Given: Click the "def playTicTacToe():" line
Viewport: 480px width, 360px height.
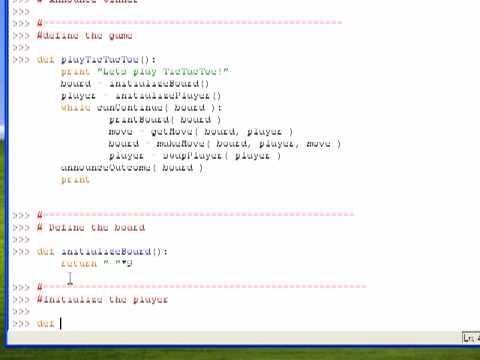Looking at the screenshot, I should point(96,60).
